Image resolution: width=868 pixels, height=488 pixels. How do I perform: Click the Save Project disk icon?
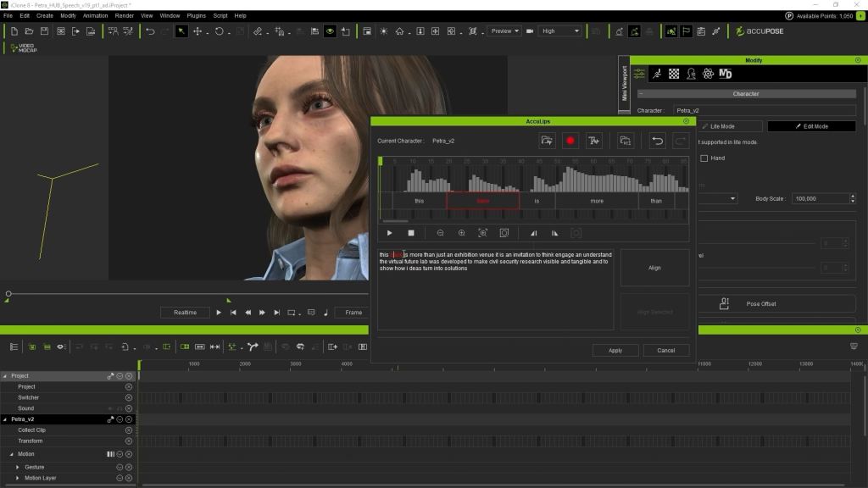[x=44, y=31]
